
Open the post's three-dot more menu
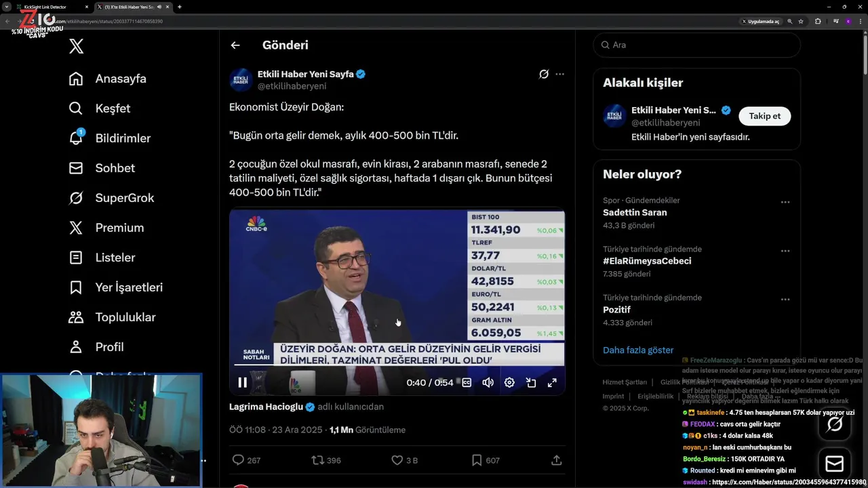click(x=559, y=74)
